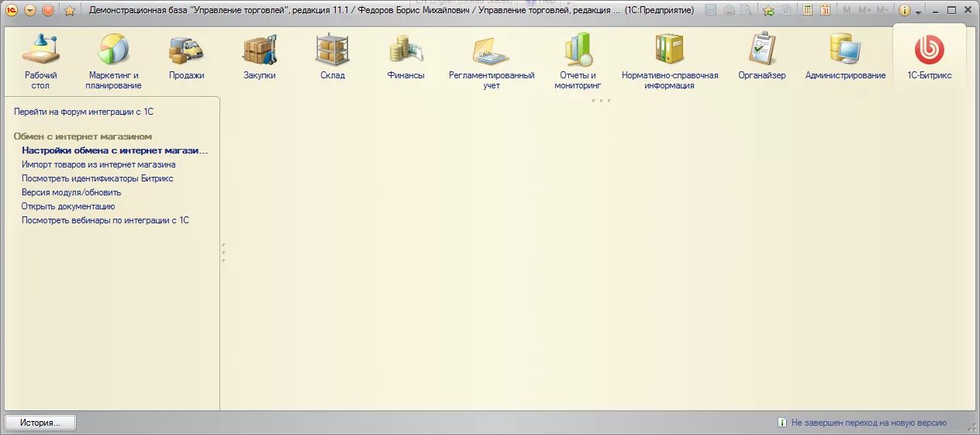
Task: Open favorites star icon in title bar
Action: [x=69, y=10]
